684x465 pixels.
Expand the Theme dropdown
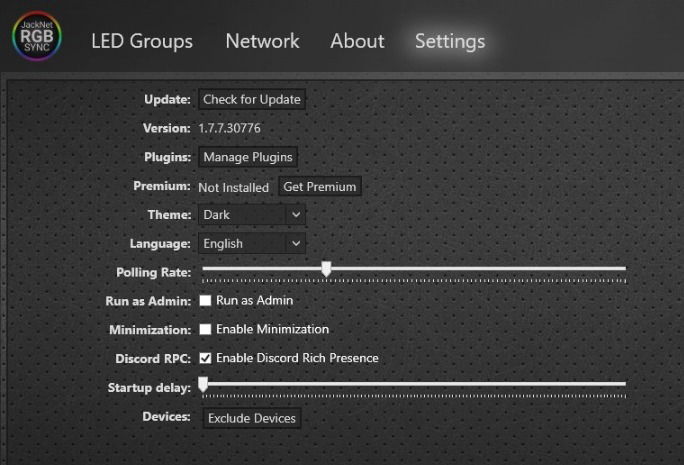click(x=252, y=215)
